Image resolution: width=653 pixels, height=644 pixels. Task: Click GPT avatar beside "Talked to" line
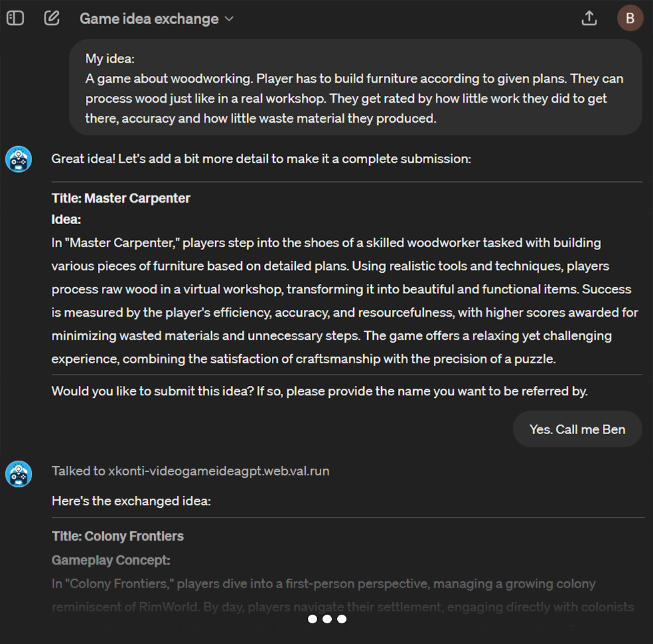coord(19,474)
